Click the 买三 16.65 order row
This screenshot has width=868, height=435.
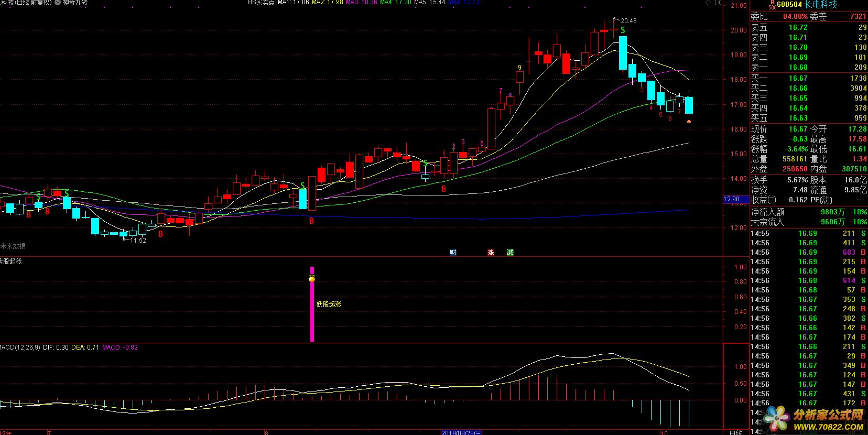tap(809, 98)
